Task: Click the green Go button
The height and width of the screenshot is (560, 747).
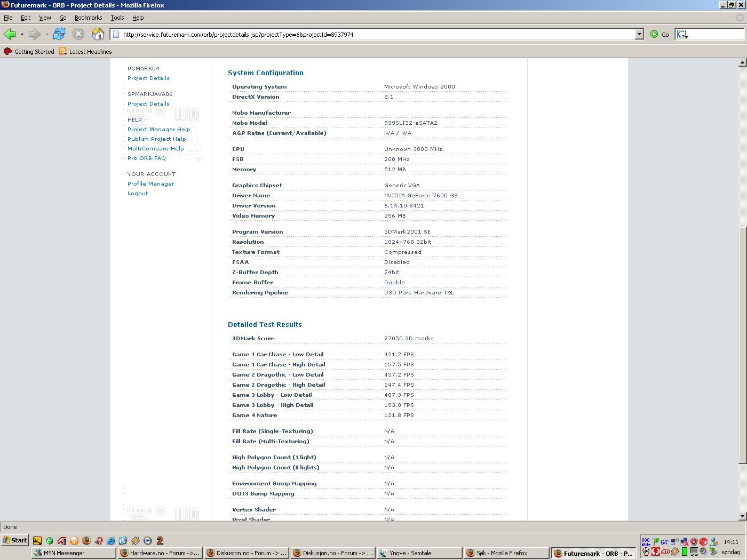Action: (659, 34)
